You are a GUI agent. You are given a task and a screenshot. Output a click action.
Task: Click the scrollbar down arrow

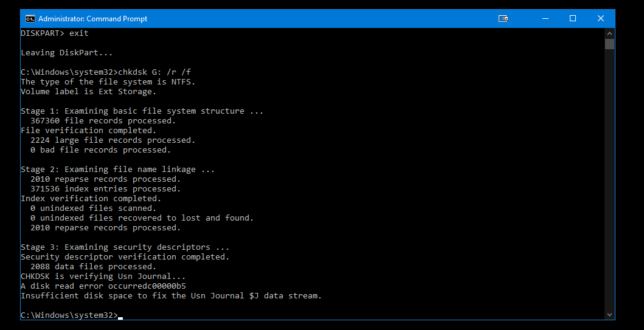pos(609,315)
